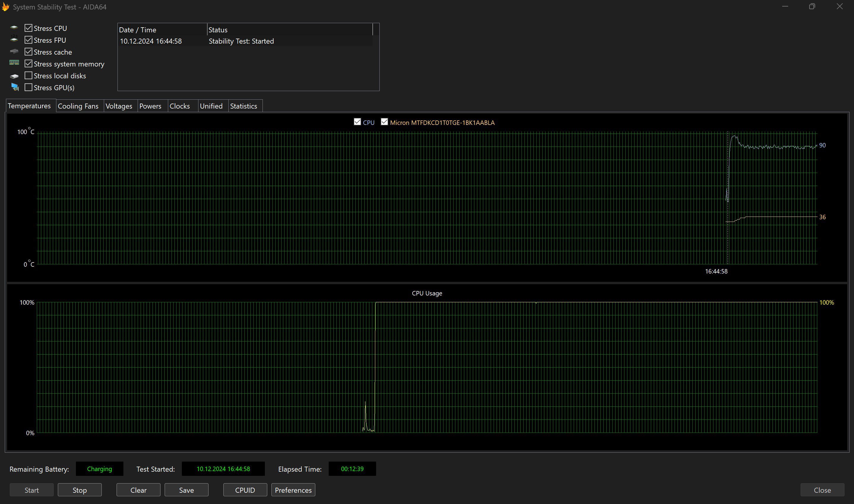Switch to the Cooling Fans tab

(x=78, y=106)
